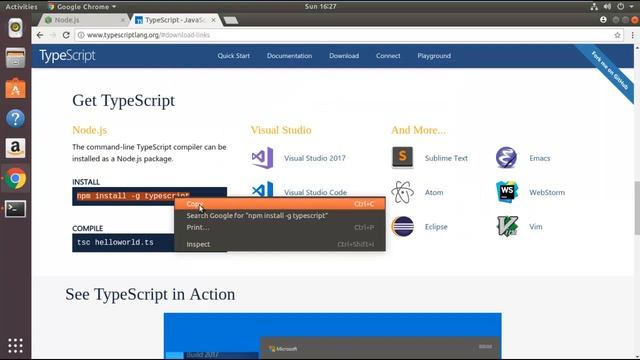Open the Visual Studio 2017 text link
Image resolution: width=640 pixels, height=360 pixels.
[315, 158]
